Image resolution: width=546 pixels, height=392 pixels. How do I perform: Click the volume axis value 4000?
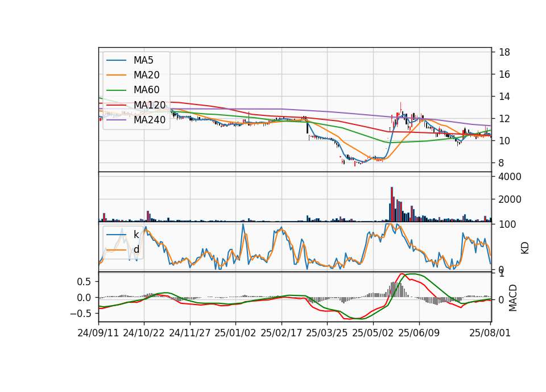[510, 177]
